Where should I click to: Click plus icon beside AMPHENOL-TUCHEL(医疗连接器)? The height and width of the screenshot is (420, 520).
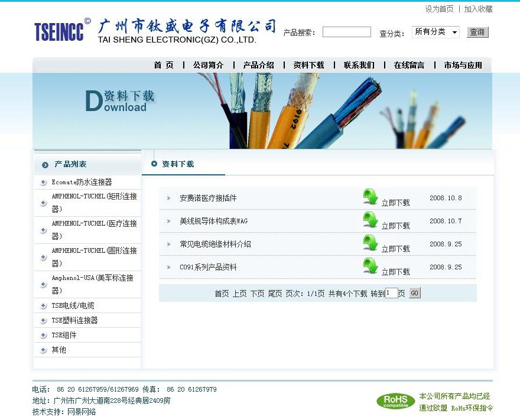tap(43, 230)
